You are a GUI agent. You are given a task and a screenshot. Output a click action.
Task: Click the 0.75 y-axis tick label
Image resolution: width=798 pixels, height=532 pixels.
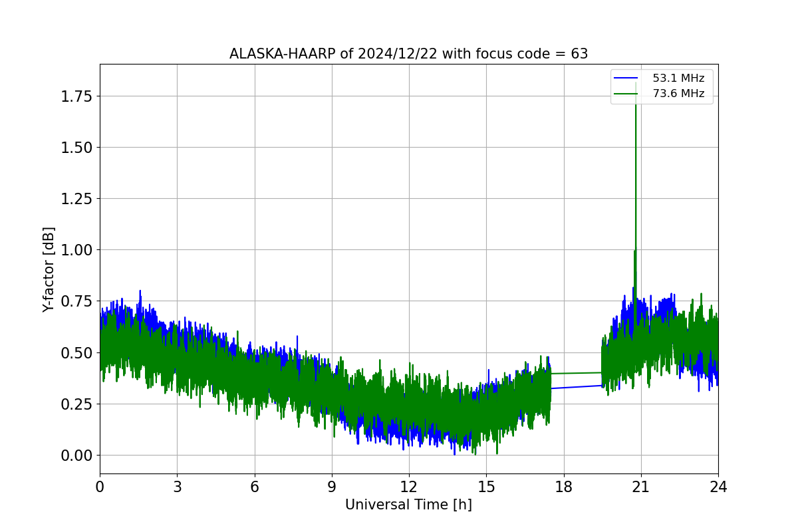(x=76, y=301)
